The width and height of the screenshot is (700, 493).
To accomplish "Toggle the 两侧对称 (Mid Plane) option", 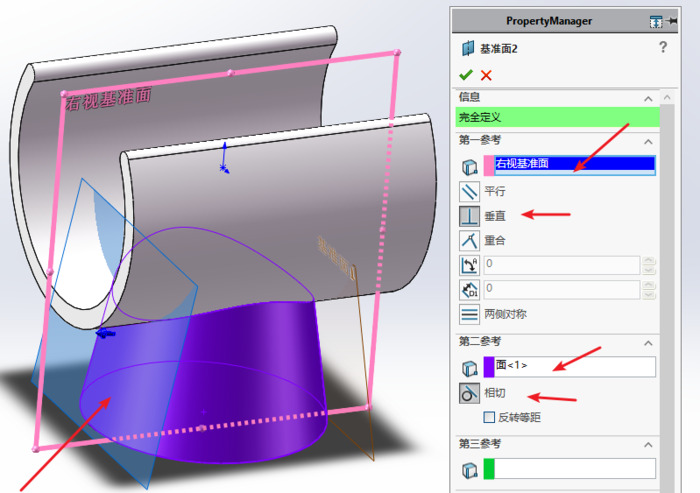I will (x=469, y=315).
